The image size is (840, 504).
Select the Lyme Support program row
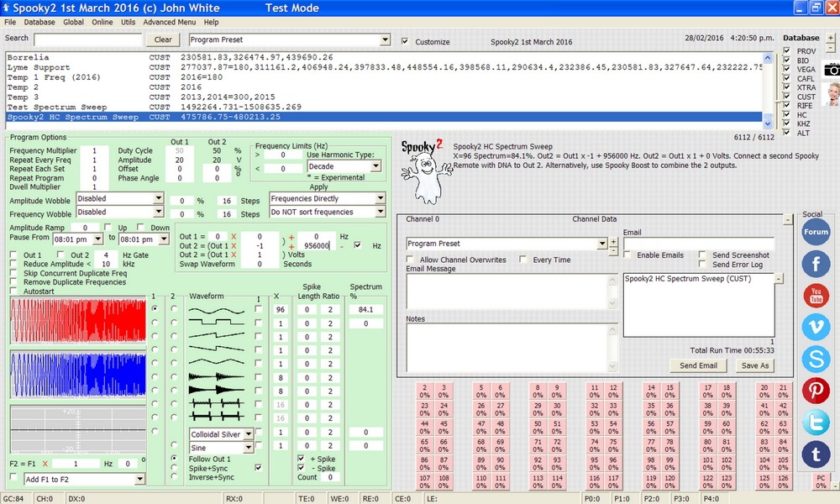click(385, 67)
